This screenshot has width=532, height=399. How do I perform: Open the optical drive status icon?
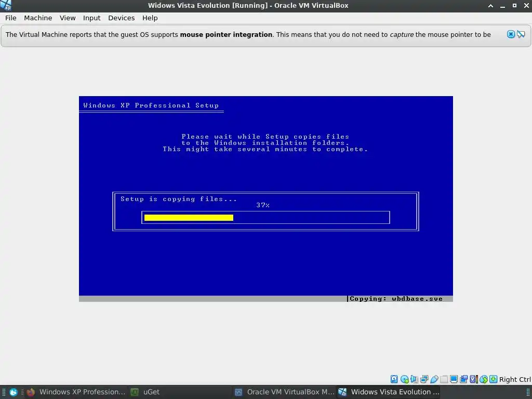[x=404, y=379]
